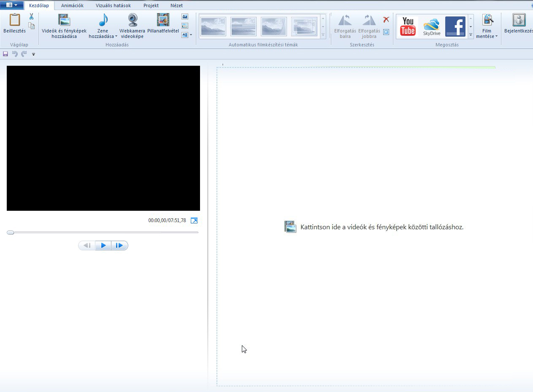Click the 'Kattintson ide' browse videos link
The image size is (533, 392).
click(x=381, y=227)
